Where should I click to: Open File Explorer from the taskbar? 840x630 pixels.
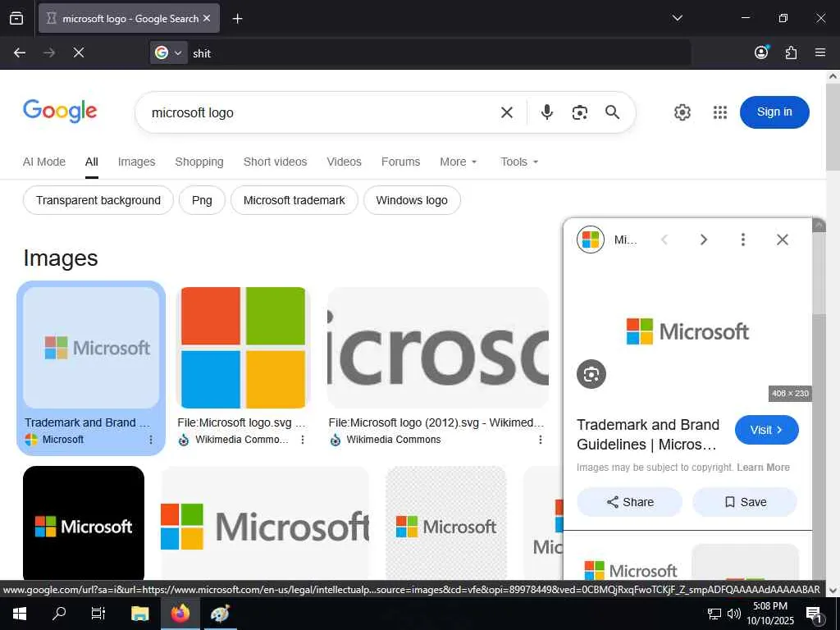point(139,614)
